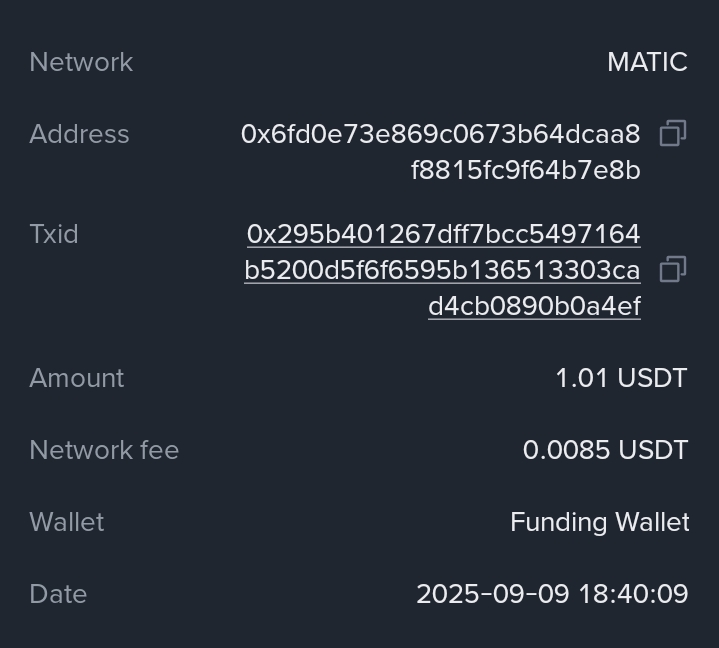Select the 1.01 USDT amount value

621,378
